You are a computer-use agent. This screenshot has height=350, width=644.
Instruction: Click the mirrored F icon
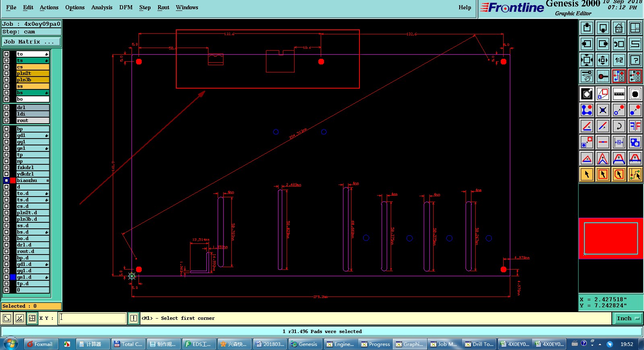tap(635, 126)
